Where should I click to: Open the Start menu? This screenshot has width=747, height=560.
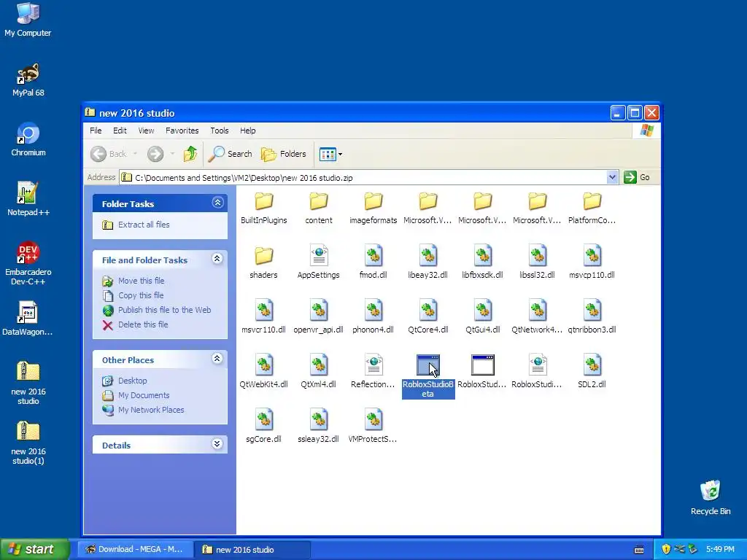(35, 549)
